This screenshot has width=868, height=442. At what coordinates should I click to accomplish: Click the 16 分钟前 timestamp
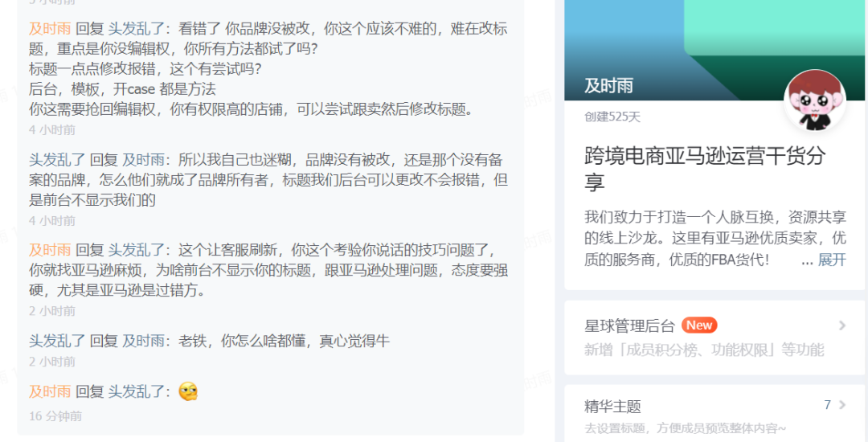(x=55, y=416)
